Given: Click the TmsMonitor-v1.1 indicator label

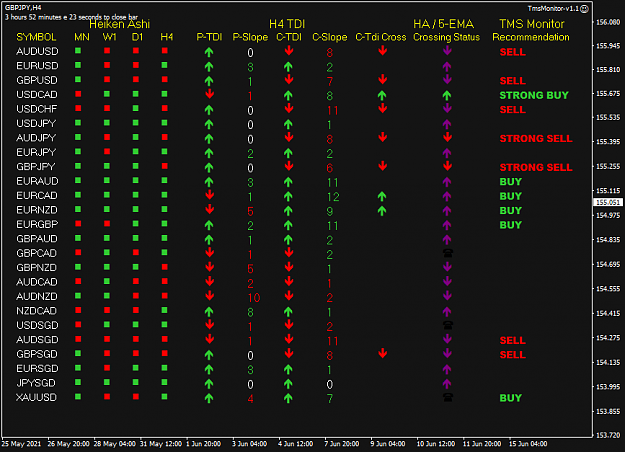Looking at the screenshot, I should pyautogui.click(x=553, y=8).
